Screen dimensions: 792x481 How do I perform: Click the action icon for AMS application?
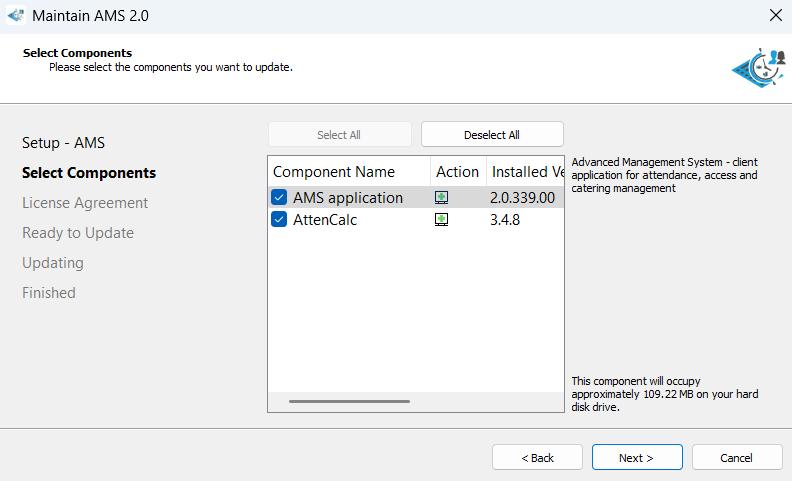pos(442,198)
